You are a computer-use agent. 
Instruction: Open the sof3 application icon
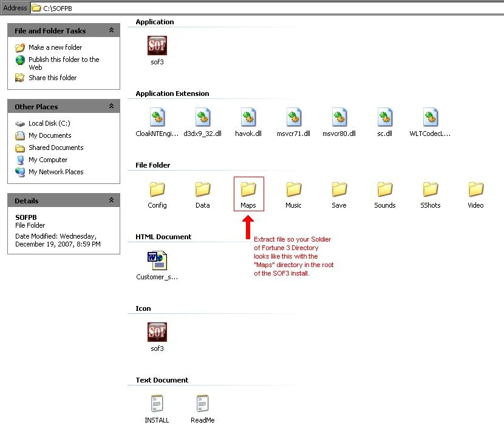pos(157,46)
